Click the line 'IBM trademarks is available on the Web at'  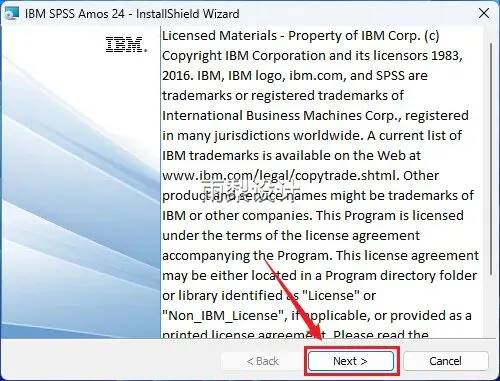click(x=291, y=156)
